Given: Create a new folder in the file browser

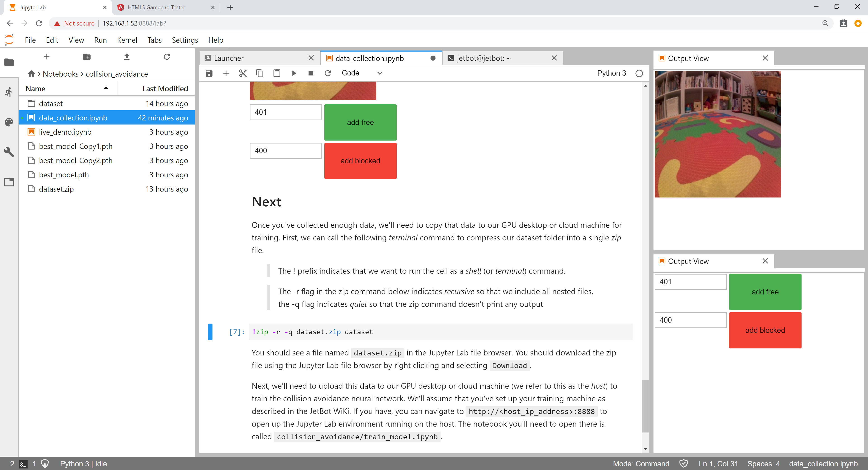Looking at the screenshot, I should 87,56.
